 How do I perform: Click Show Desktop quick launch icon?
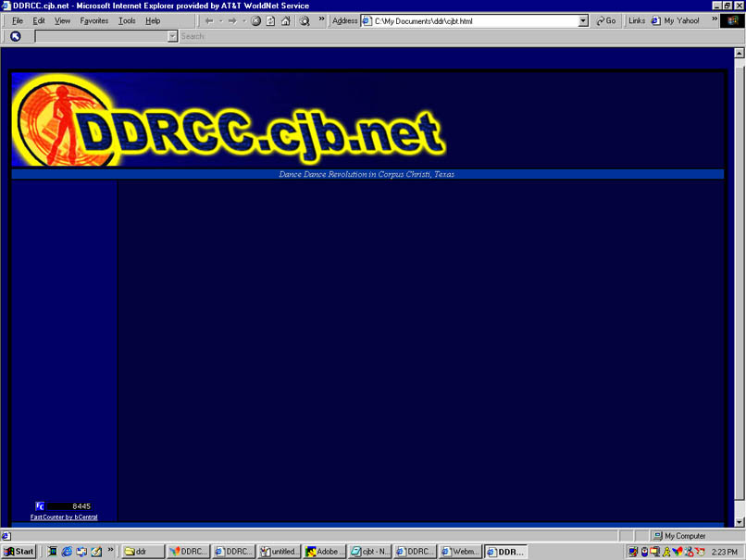(x=53, y=552)
